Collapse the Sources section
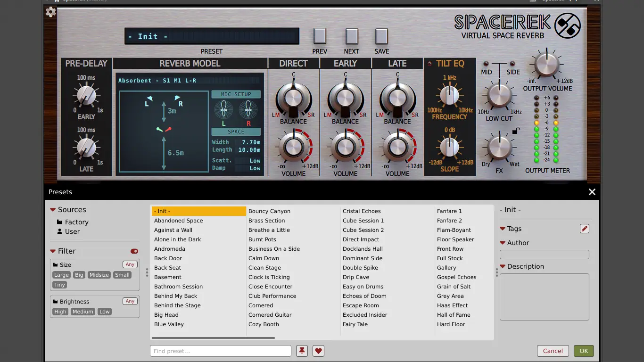 point(53,210)
